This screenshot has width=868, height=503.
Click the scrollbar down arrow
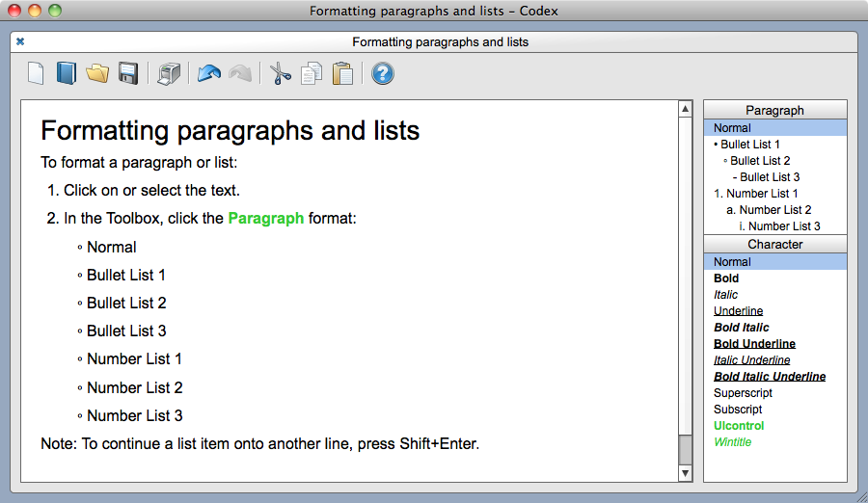pyautogui.click(x=686, y=473)
